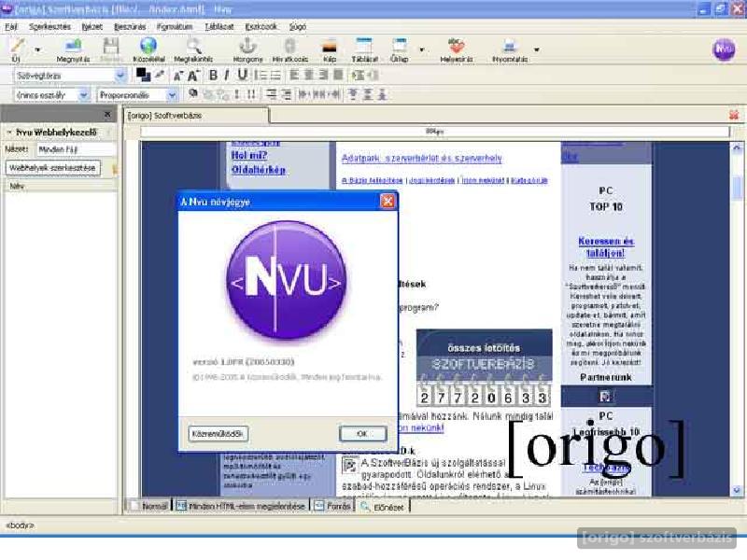Close the current document tab with red X
Image resolution: width=747 pixels, height=560 pixels.
(734, 115)
